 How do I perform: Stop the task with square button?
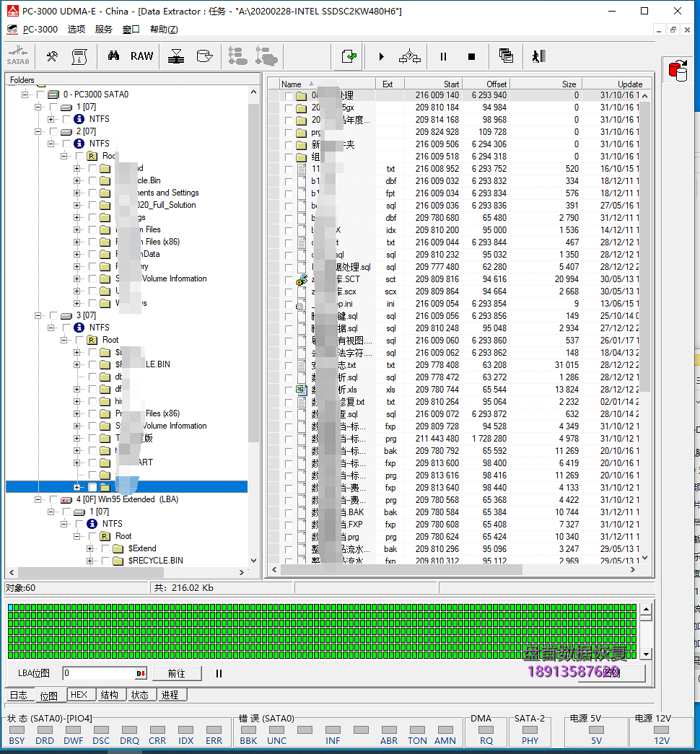pos(471,57)
